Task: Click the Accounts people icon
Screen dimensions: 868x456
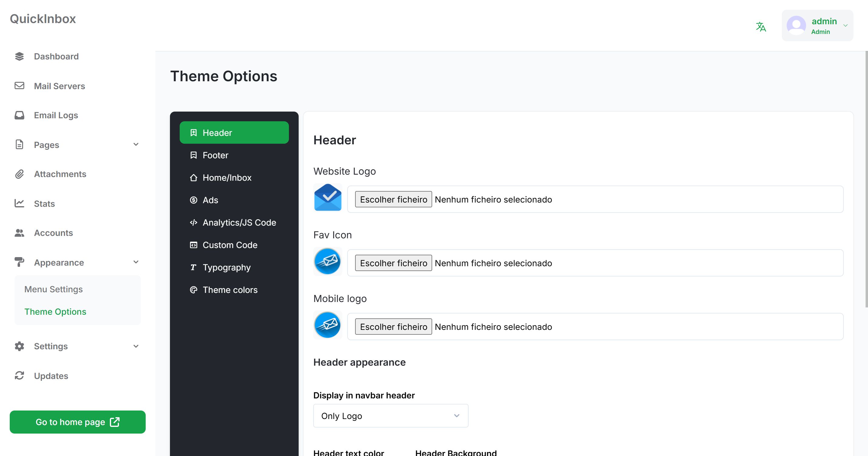Action: pos(19,233)
